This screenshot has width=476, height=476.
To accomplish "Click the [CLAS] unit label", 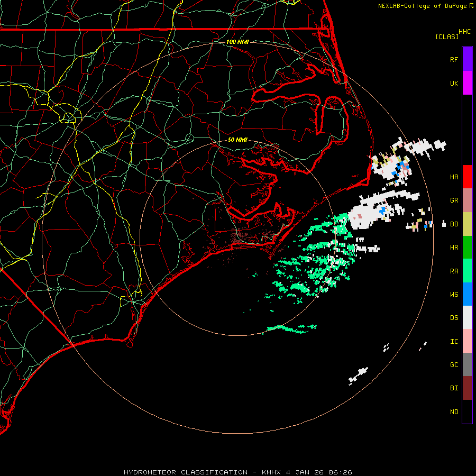I will point(447,36).
